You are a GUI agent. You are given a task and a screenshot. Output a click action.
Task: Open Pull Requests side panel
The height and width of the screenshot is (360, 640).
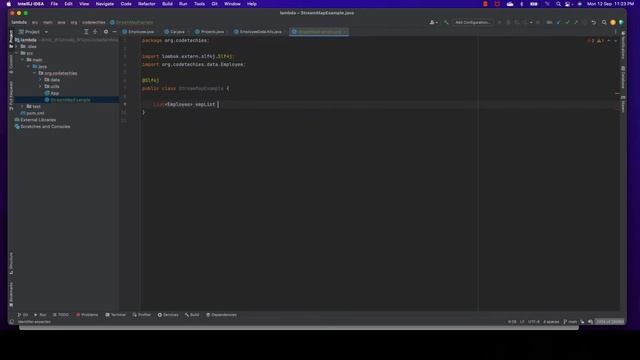pos(11,95)
